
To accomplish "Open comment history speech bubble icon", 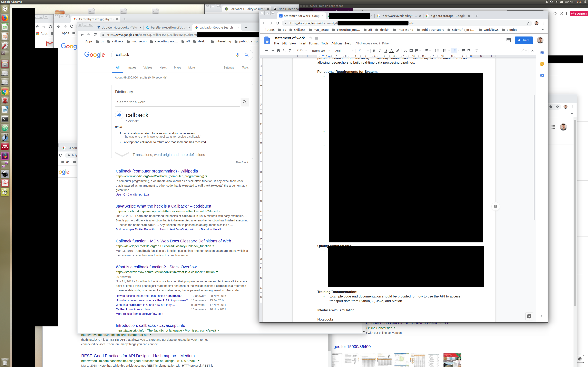I will (508, 40).
